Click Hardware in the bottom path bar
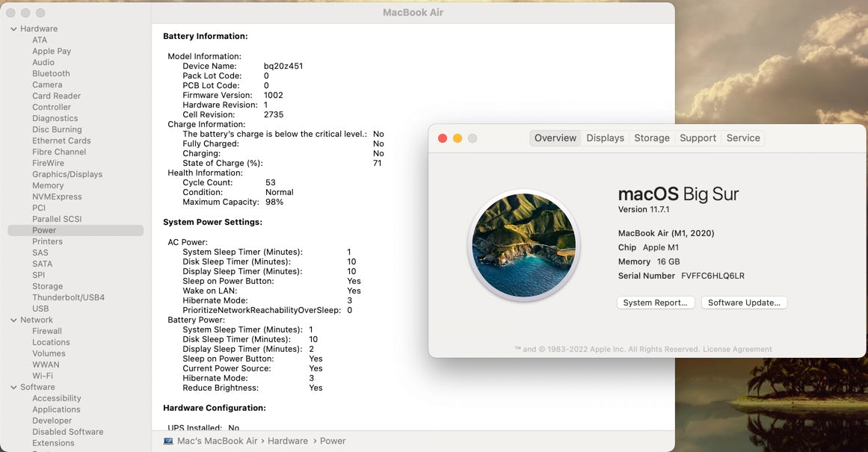The image size is (868, 452). [x=288, y=441]
